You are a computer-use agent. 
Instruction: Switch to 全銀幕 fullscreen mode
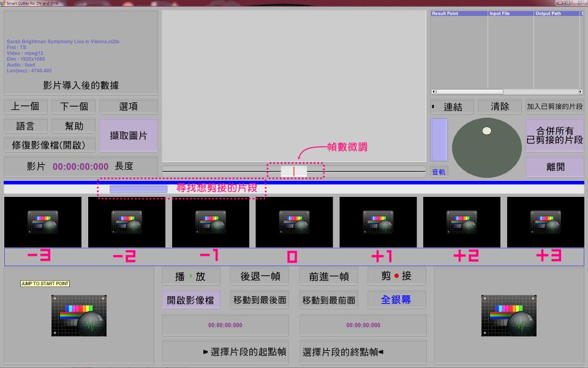(x=396, y=300)
